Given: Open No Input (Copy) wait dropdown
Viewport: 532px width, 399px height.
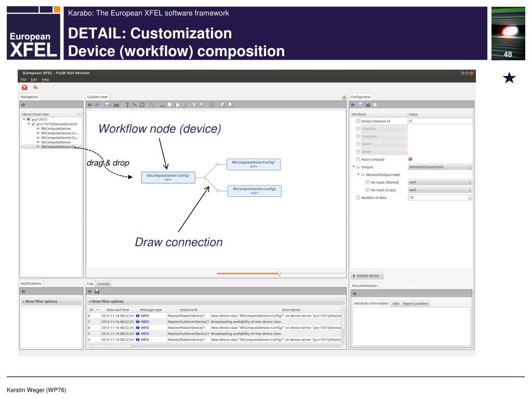Looking at the screenshot, I should coord(440,190).
